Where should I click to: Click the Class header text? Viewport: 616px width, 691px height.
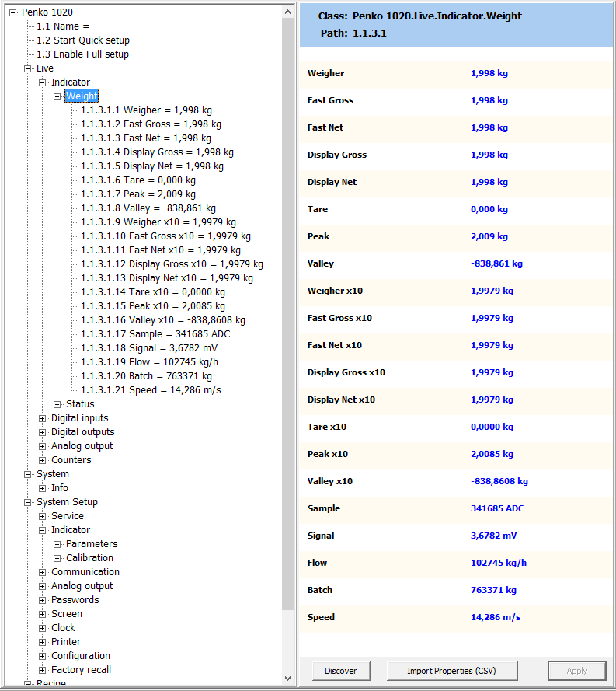tap(420, 16)
